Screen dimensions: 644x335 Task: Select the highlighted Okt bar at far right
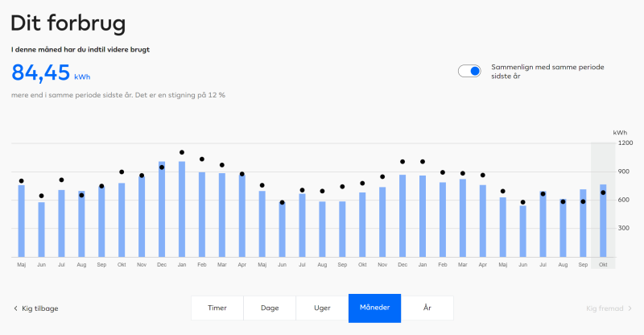pyautogui.click(x=603, y=221)
